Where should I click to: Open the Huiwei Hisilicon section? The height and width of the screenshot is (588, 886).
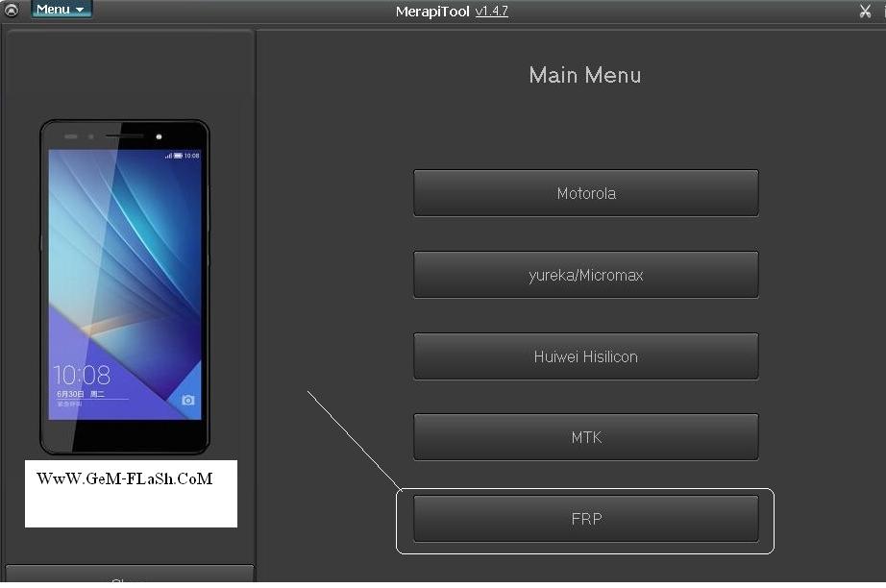point(586,356)
